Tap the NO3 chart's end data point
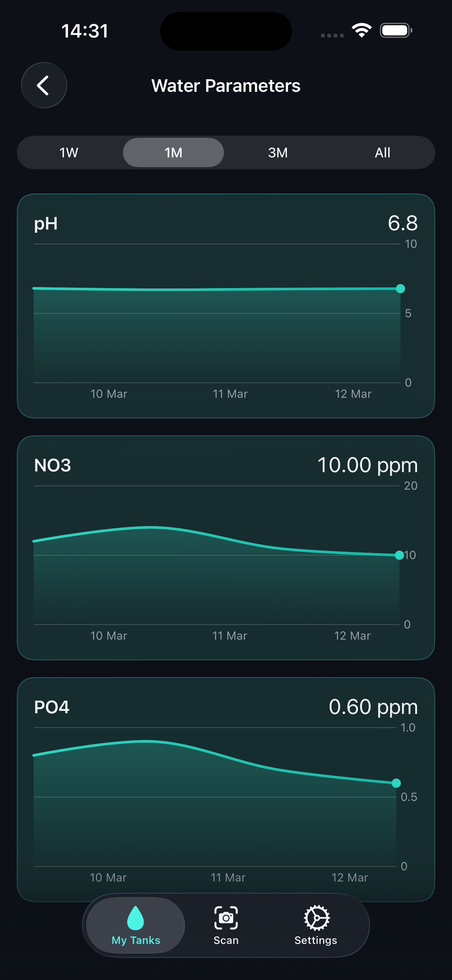The image size is (452, 980). 399,556
